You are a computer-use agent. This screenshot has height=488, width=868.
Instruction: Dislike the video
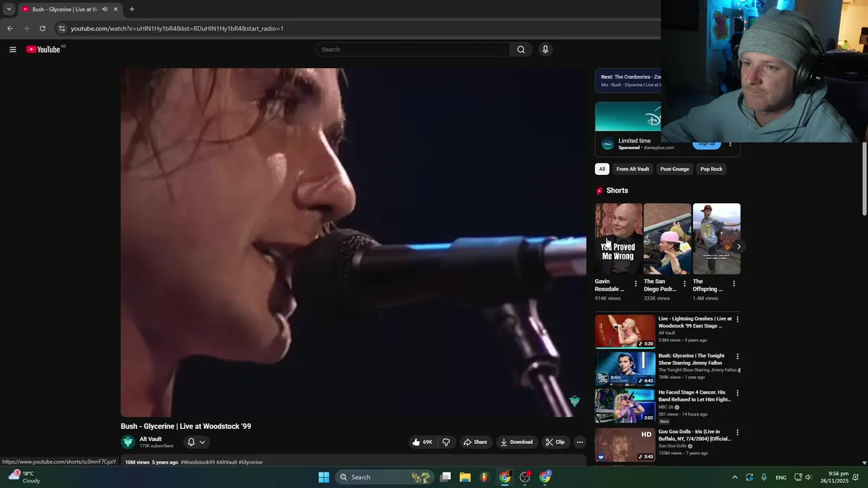tap(446, 442)
